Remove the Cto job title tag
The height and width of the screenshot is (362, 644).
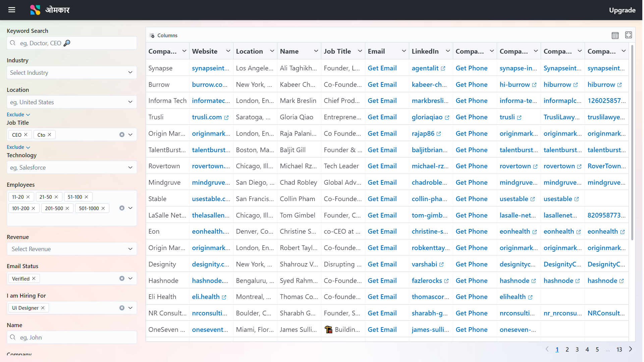click(50, 135)
